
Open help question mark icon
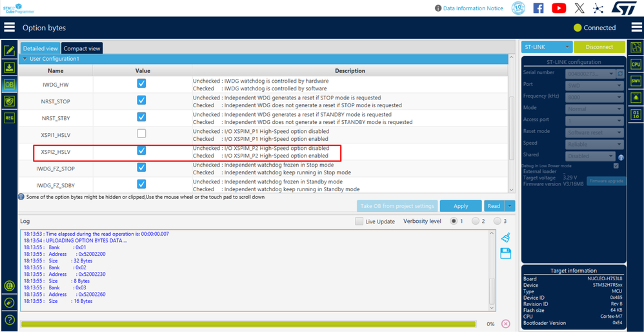coord(10,320)
